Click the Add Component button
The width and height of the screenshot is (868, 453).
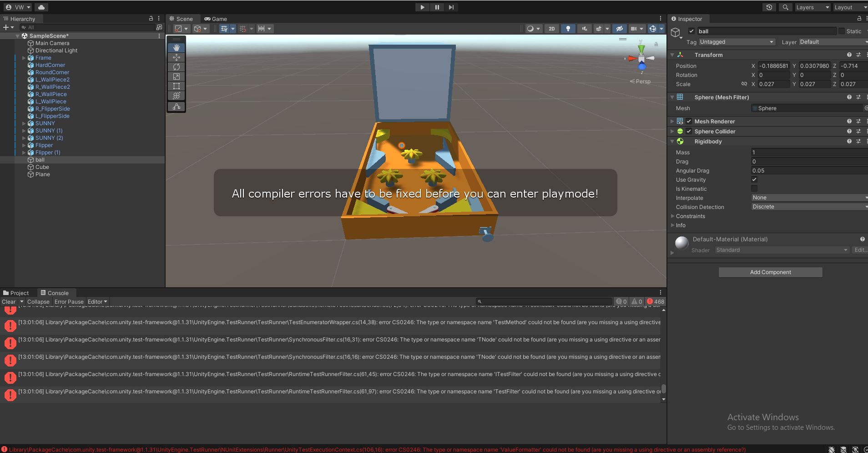point(770,272)
